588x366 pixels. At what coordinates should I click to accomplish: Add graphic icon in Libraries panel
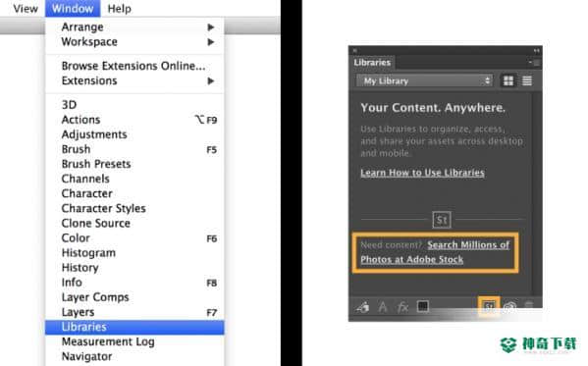point(362,307)
